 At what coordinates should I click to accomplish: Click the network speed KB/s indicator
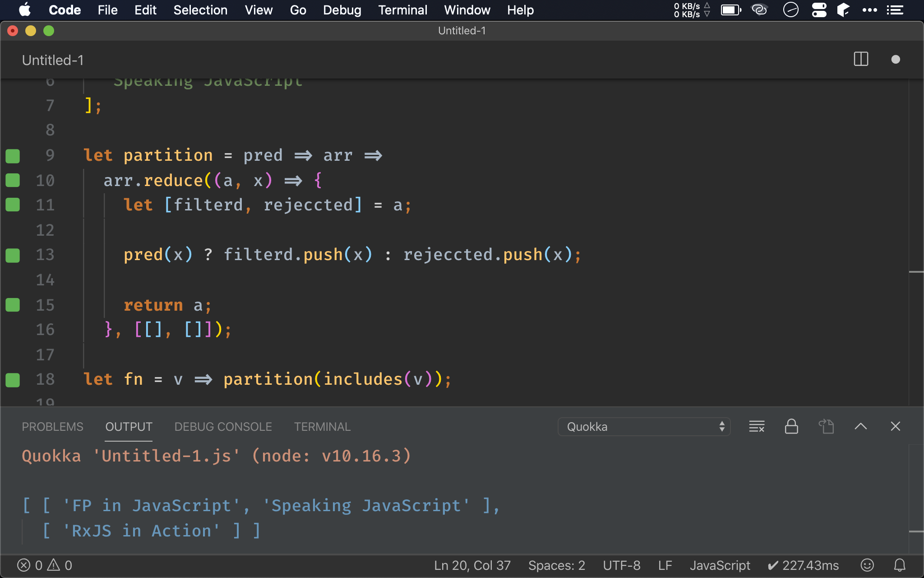pyautogui.click(x=692, y=10)
